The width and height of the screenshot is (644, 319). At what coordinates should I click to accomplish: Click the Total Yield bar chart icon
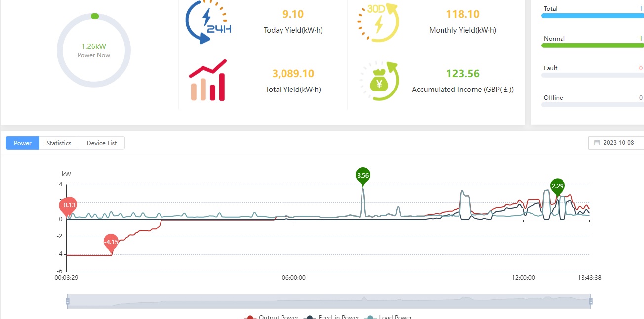[x=207, y=81]
